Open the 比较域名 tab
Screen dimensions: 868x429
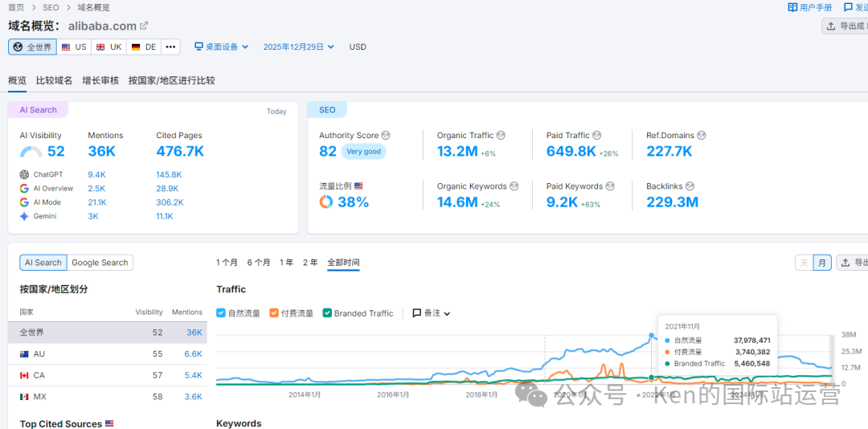[55, 80]
